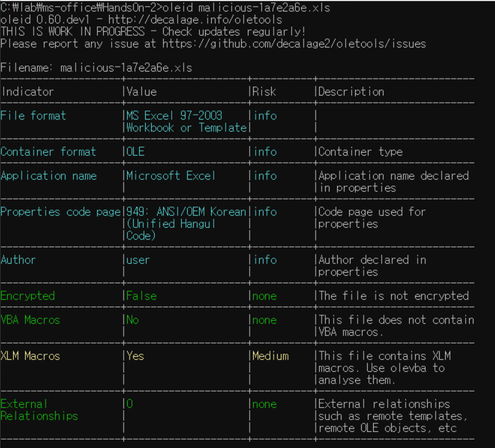Click the 'Filename: malicious-1a7e2a6e.xls' line
Image resolution: width=495 pixels, height=448 pixels.
point(96,68)
